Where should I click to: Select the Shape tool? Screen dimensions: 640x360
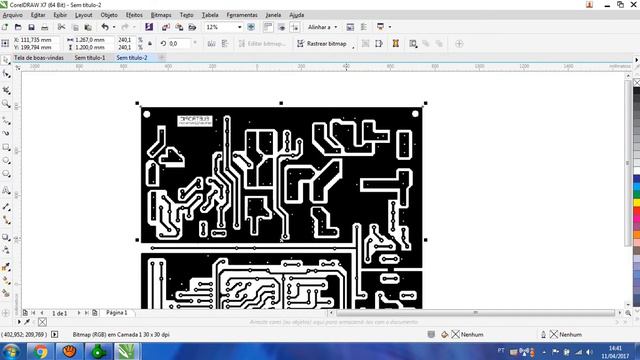point(6,74)
